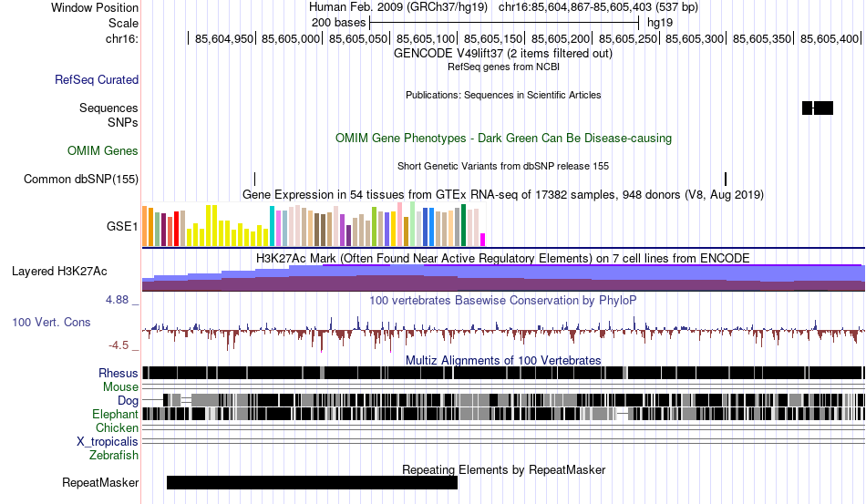
Task: Click the dark green bar in GSE1 chart
Action: tap(463, 225)
